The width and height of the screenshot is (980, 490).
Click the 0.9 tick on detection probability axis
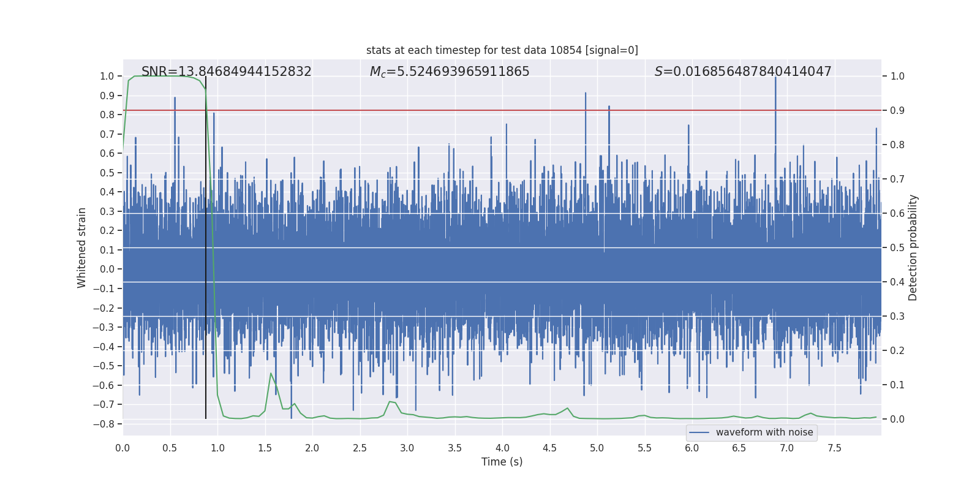click(897, 110)
